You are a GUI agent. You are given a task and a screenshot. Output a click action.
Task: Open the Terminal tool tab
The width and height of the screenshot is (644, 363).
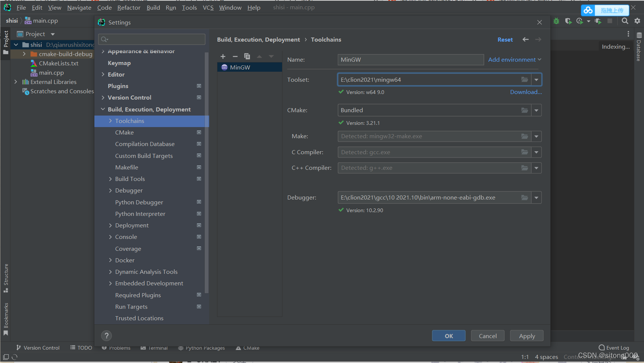pyautogui.click(x=154, y=348)
